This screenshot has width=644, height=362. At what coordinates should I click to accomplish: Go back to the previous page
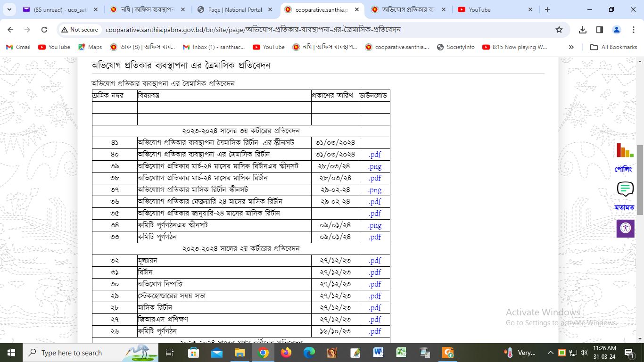[x=10, y=30]
